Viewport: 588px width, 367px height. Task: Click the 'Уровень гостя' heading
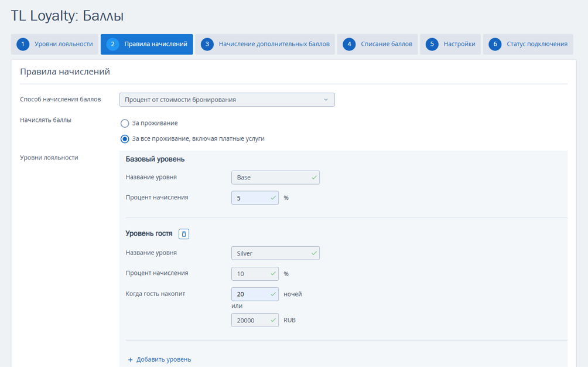149,233
